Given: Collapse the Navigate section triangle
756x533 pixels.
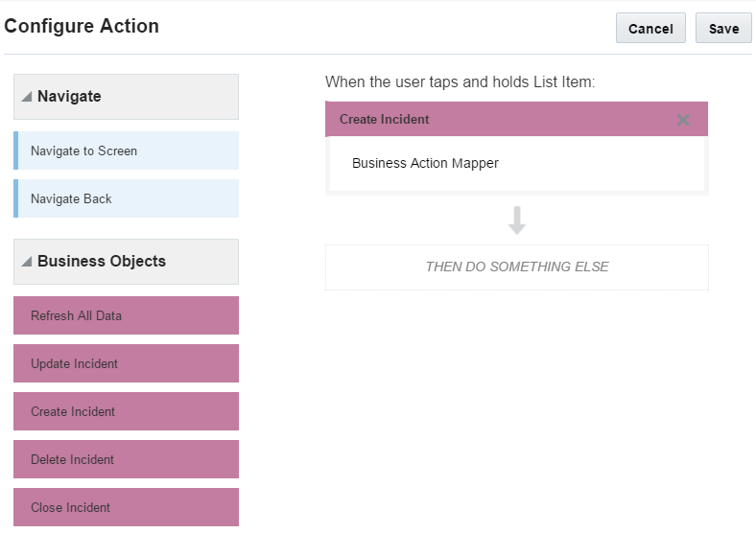Looking at the screenshot, I should click(27, 97).
